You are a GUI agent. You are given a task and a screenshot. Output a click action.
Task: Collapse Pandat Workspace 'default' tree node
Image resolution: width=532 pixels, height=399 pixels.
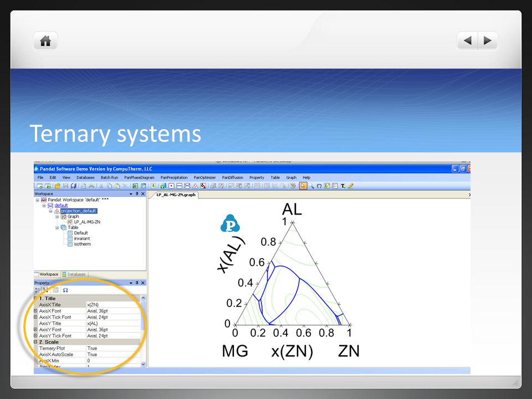(37, 200)
